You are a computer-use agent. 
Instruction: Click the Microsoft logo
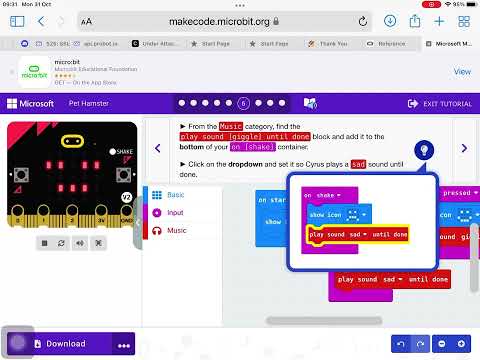[x=30, y=104]
